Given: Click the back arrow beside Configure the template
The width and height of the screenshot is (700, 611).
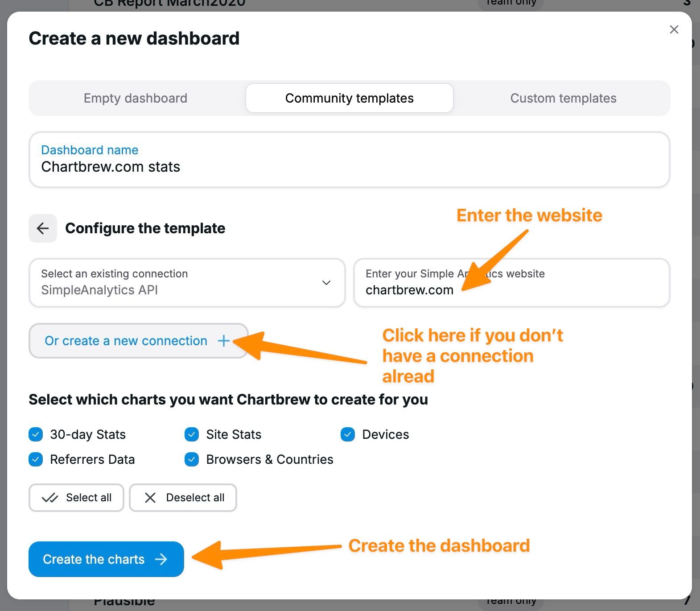Looking at the screenshot, I should (42, 228).
